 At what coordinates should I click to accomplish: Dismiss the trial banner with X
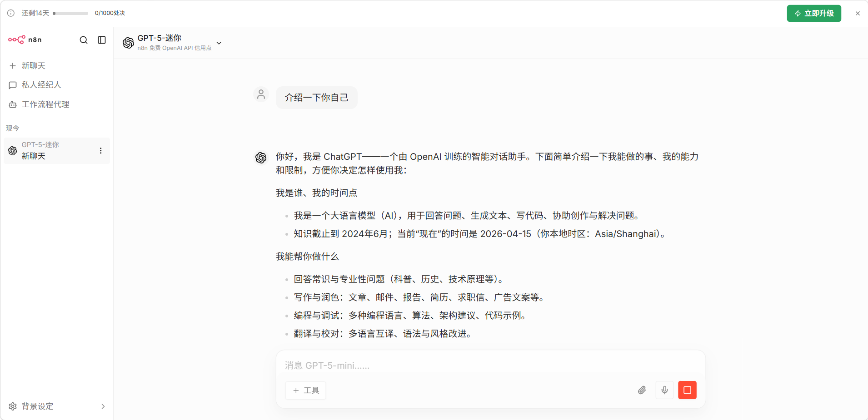[858, 13]
